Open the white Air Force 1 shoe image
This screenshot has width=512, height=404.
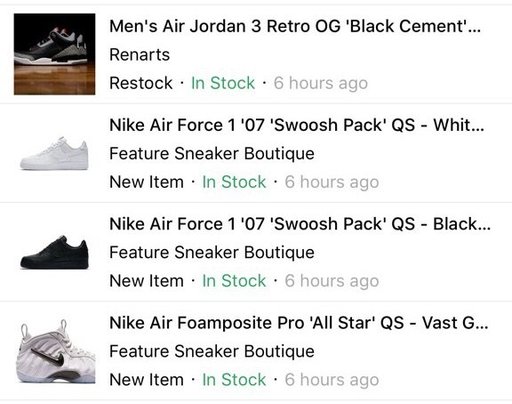pos(54,154)
